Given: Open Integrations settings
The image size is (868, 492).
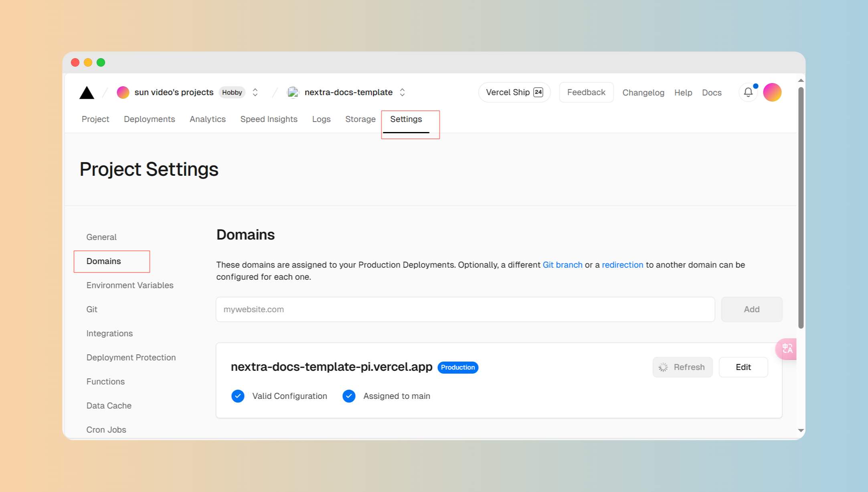Looking at the screenshot, I should click(x=109, y=333).
